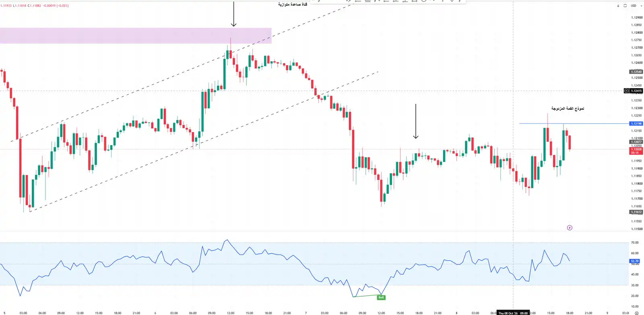644x315 pixels.
Task: Click the plus icon at price 1.12415
Action: [x=626, y=91]
